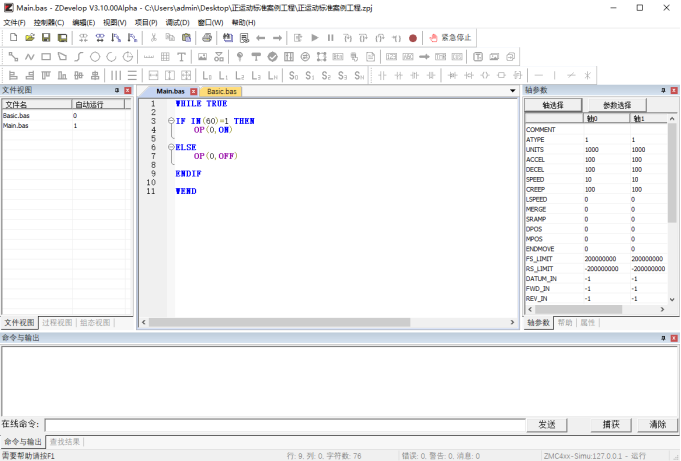The height and width of the screenshot is (461, 681).
Task: Click the checkmark circle tool icon
Action: pyautogui.click(x=272, y=56)
